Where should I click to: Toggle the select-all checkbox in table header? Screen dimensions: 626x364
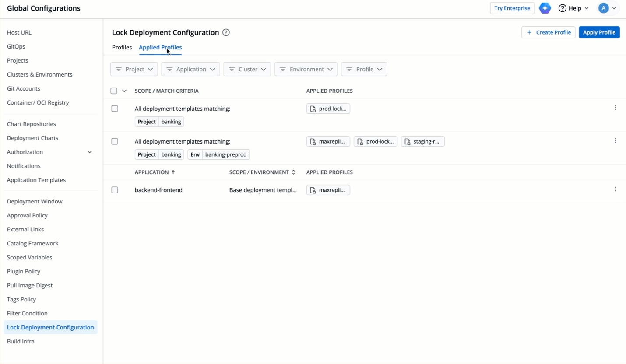(x=114, y=91)
